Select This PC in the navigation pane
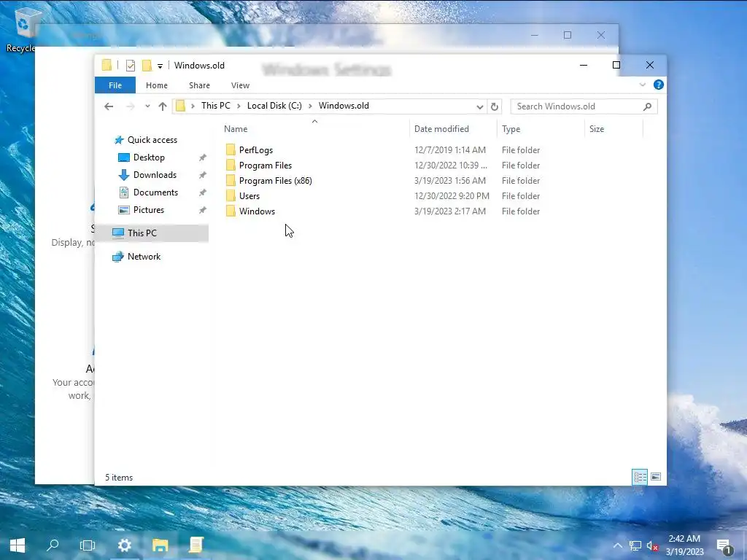The image size is (747, 560). tap(142, 233)
